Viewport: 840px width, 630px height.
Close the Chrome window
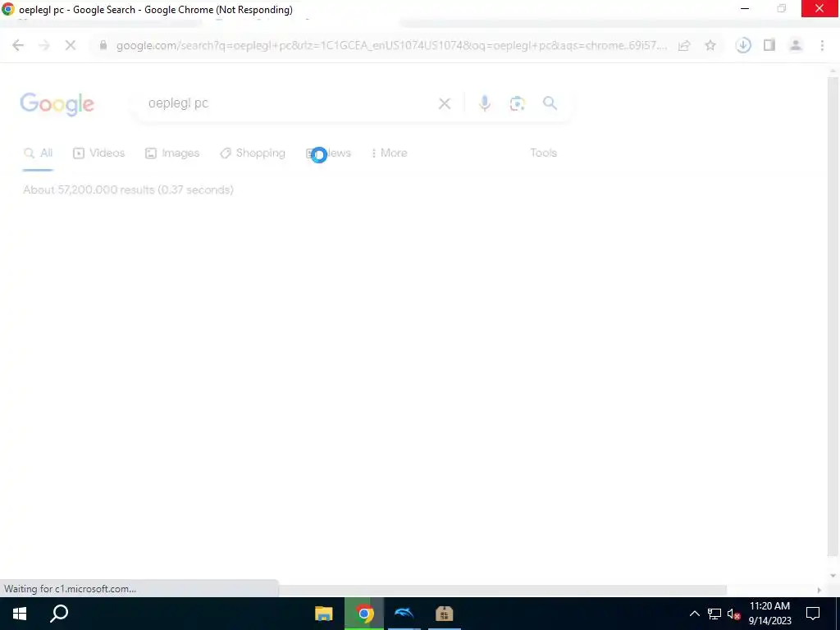coord(819,8)
